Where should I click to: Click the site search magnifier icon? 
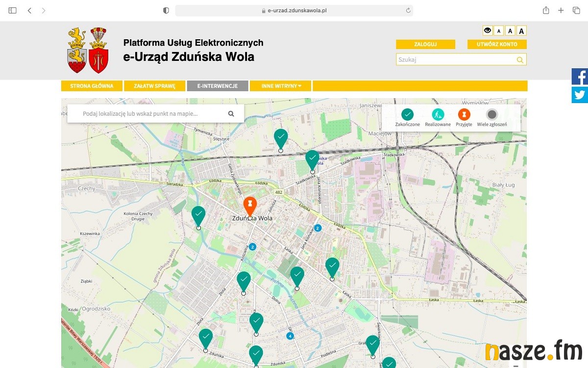pyautogui.click(x=520, y=60)
